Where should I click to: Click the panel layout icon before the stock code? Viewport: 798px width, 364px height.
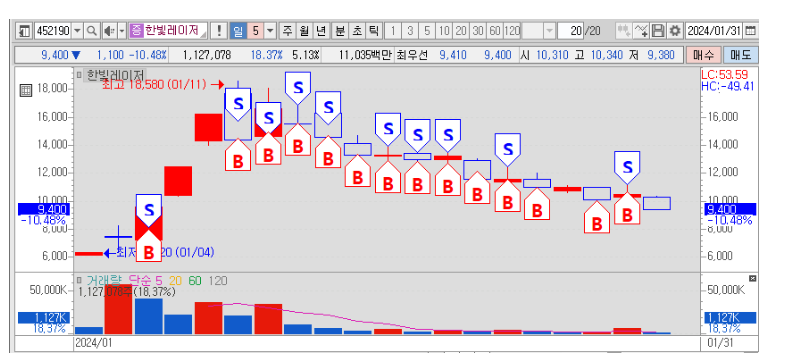(24, 31)
